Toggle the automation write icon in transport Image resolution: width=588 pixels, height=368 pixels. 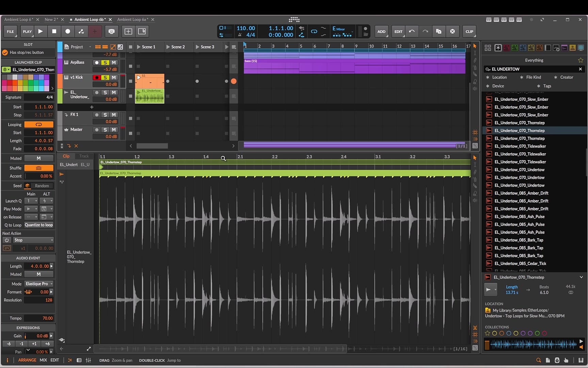pyautogui.click(x=81, y=31)
